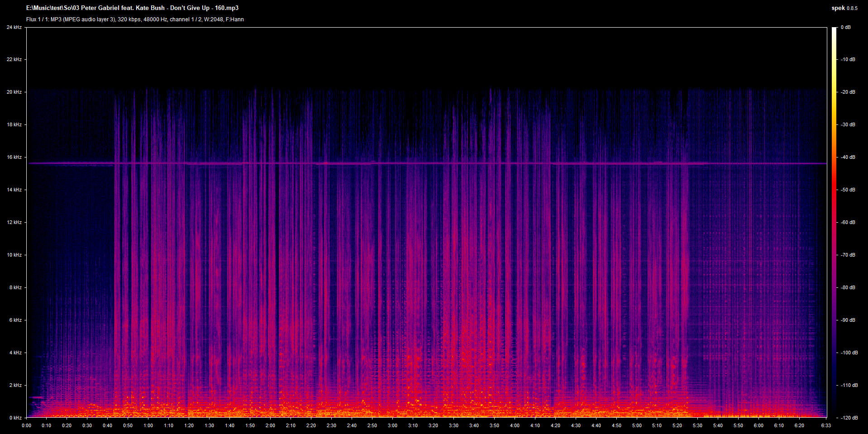This screenshot has width=868, height=434.
Task: Click the 6:33 end time marker
Action: pyautogui.click(x=826, y=425)
